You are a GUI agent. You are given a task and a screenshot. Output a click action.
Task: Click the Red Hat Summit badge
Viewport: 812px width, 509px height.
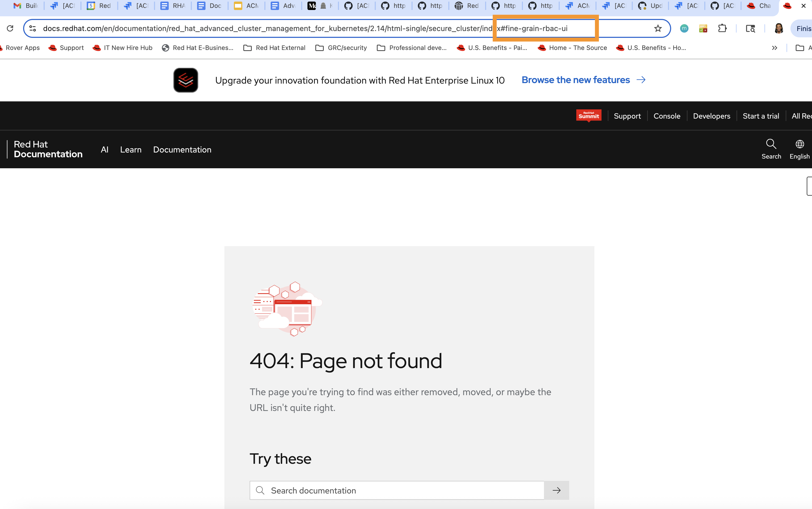(x=588, y=115)
